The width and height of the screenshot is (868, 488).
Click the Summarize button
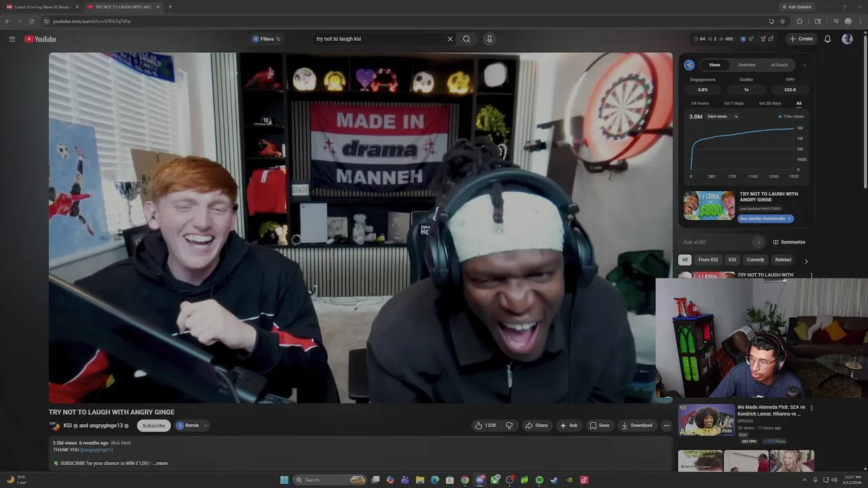pos(789,242)
